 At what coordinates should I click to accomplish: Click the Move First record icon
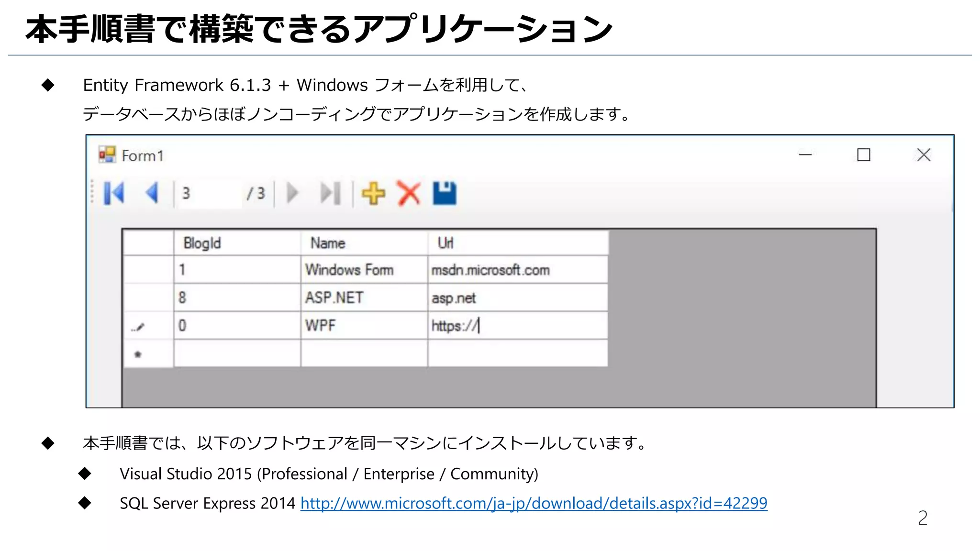tap(114, 193)
